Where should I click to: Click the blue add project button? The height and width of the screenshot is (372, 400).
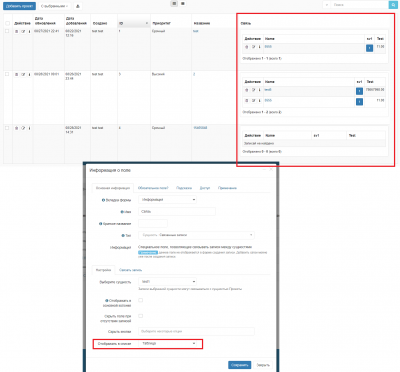click(x=19, y=6)
